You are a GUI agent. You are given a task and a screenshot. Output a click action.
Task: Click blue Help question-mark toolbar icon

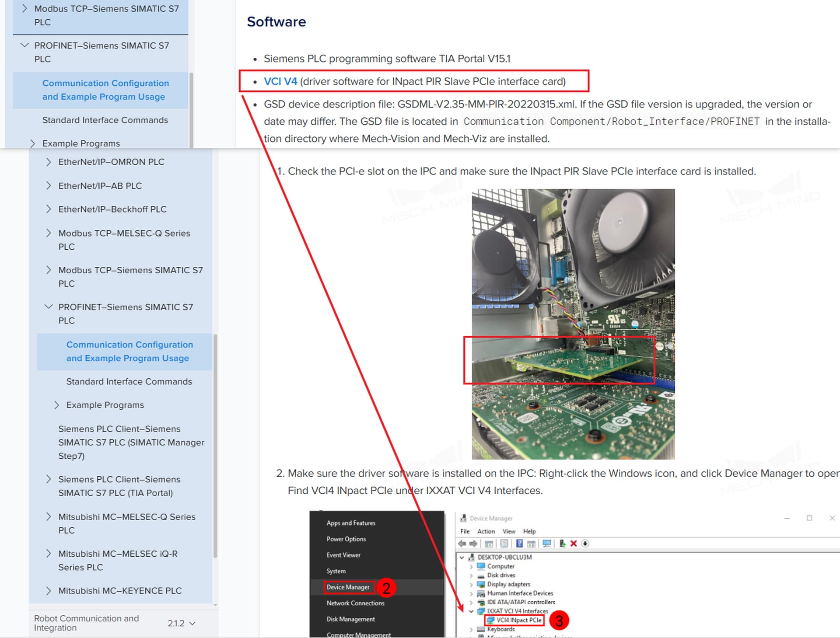tap(519, 544)
